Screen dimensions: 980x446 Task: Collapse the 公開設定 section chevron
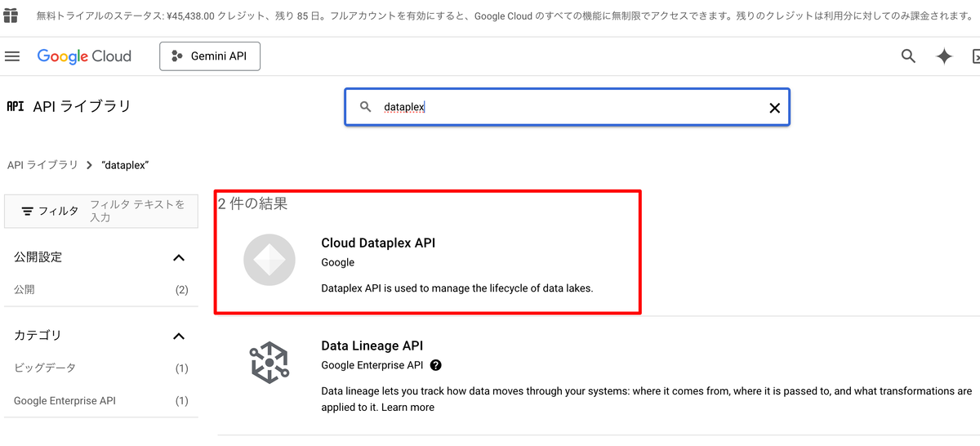tap(179, 257)
